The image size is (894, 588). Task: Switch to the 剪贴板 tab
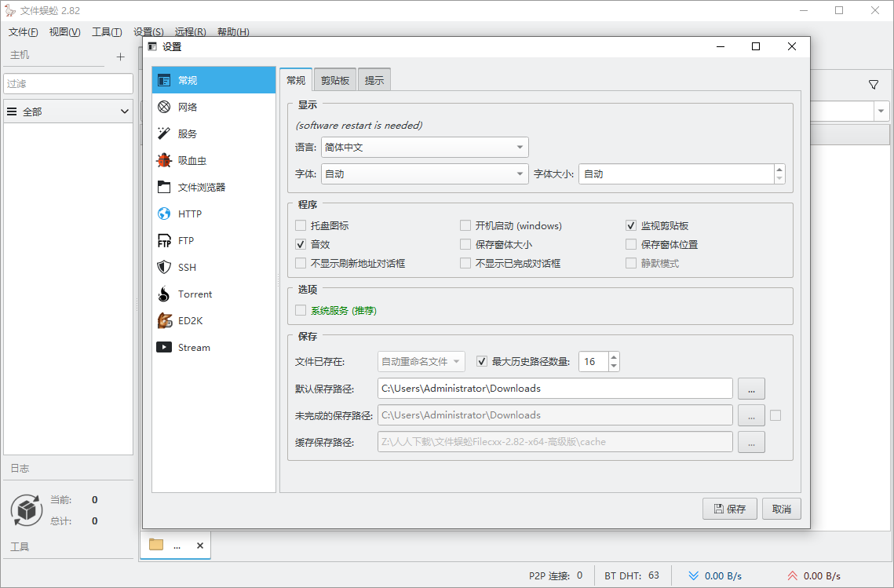pos(334,79)
